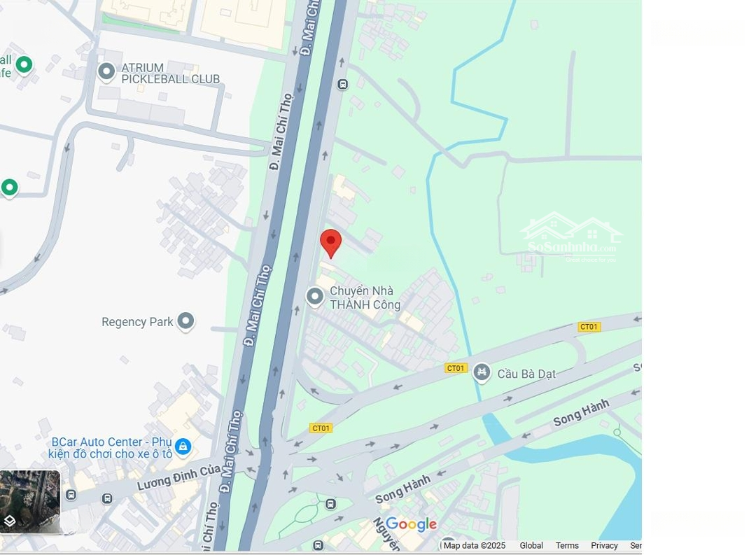
Task: Open the Terms link
Action: point(566,545)
